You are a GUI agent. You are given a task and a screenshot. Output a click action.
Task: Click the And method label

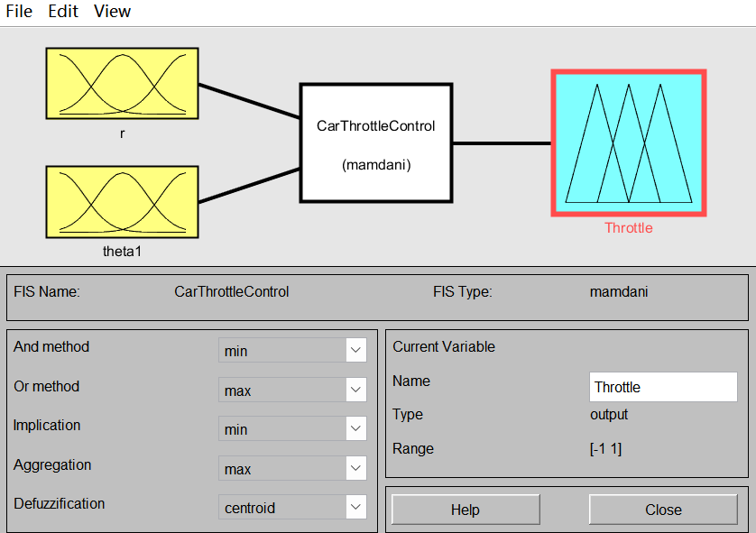(x=51, y=346)
